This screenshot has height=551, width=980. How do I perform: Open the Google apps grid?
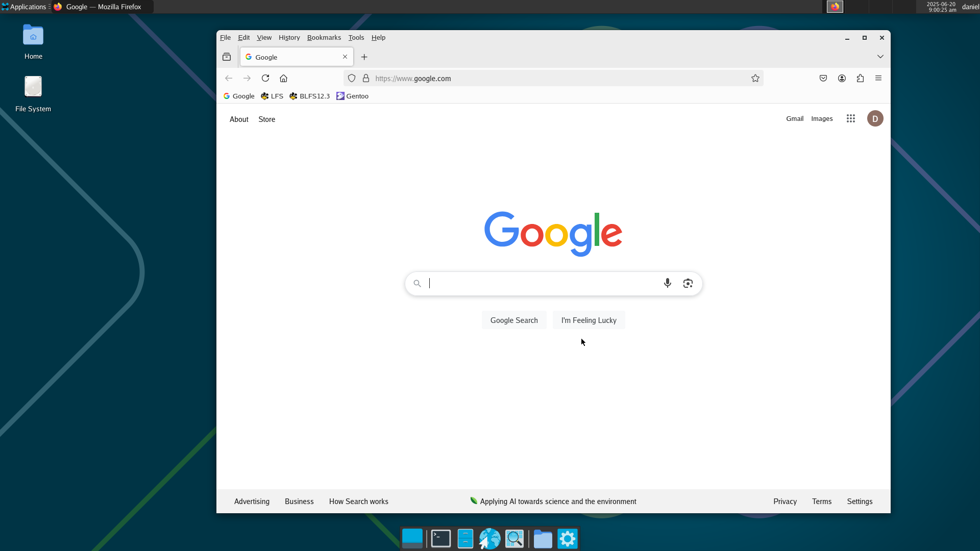coord(851,118)
